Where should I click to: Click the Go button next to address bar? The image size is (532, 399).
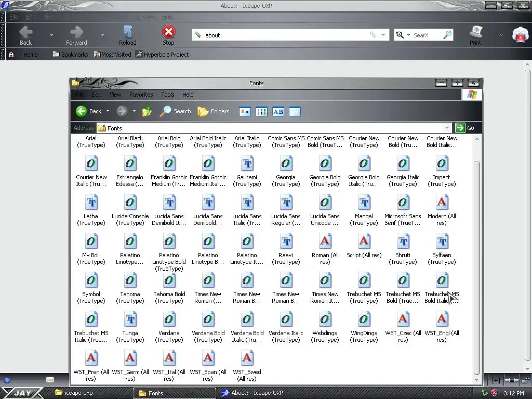point(465,128)
